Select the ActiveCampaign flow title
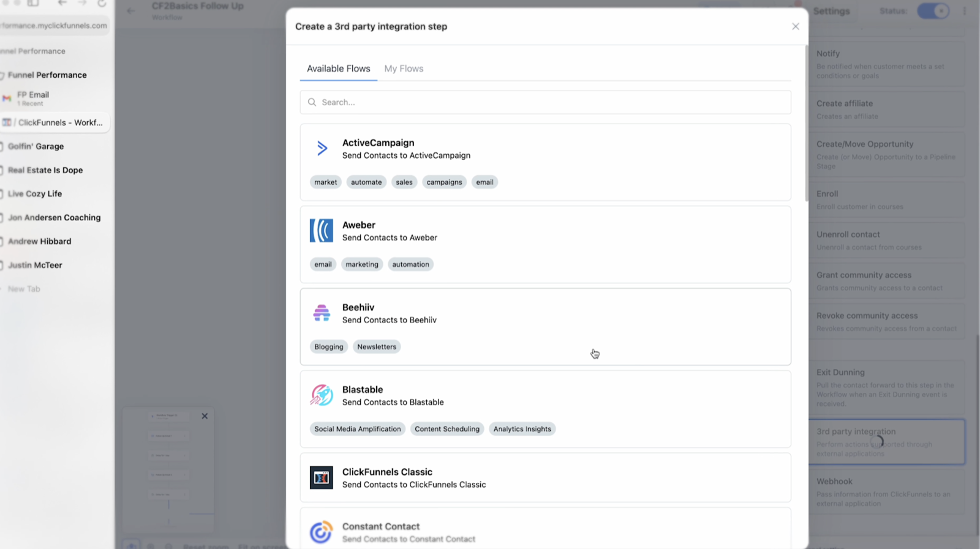 click(378, 143)
